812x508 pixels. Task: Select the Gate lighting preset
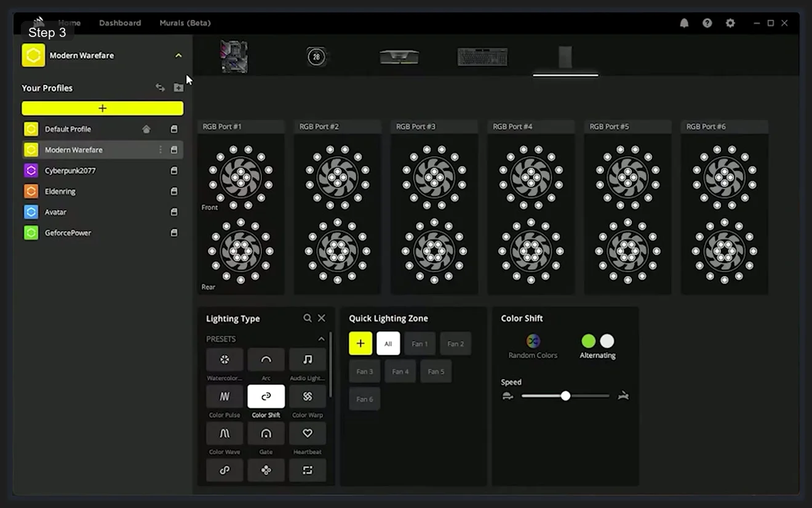coord(266,433)
